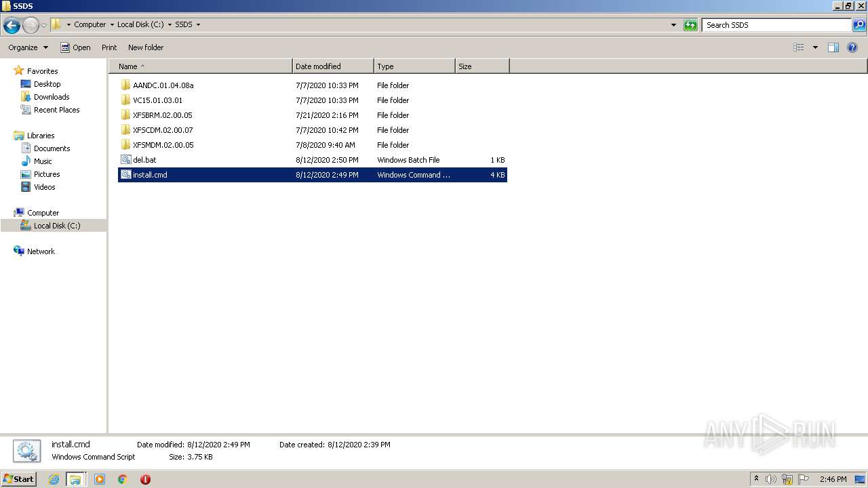The image size is (868, 488).
Task: Click SSDS in the address breadcrumb
Action: (x=183, y=24)
